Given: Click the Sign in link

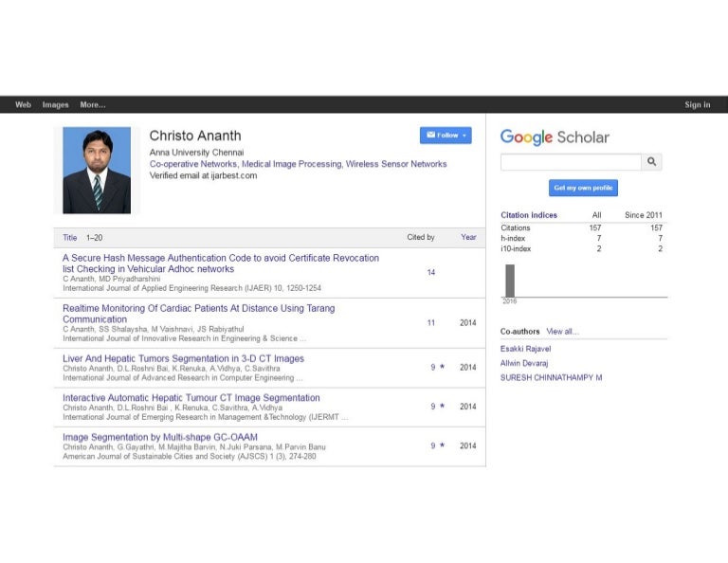Looking at the screenshot, I should coord(697,105).
